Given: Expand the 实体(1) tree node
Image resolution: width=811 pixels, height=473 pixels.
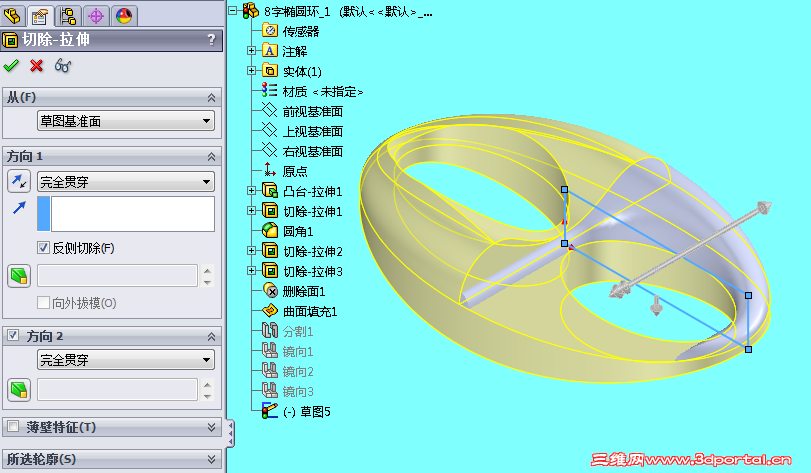Looking at the screenshot, I should point(251,71).
